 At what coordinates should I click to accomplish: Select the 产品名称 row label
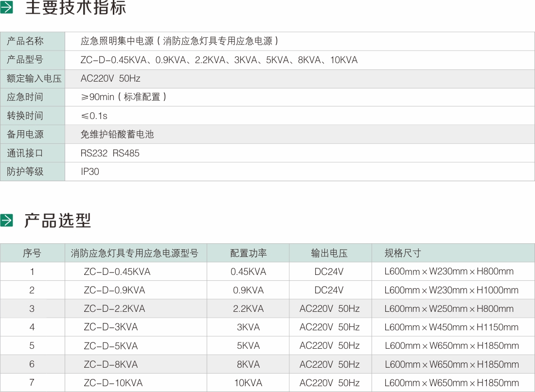tap(23, 41)
